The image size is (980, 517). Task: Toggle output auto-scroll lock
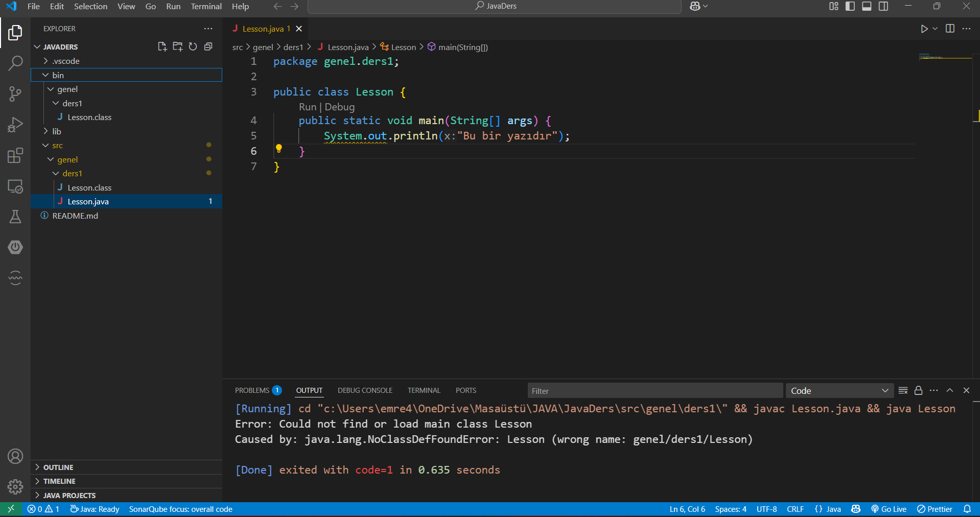(918, 390)
